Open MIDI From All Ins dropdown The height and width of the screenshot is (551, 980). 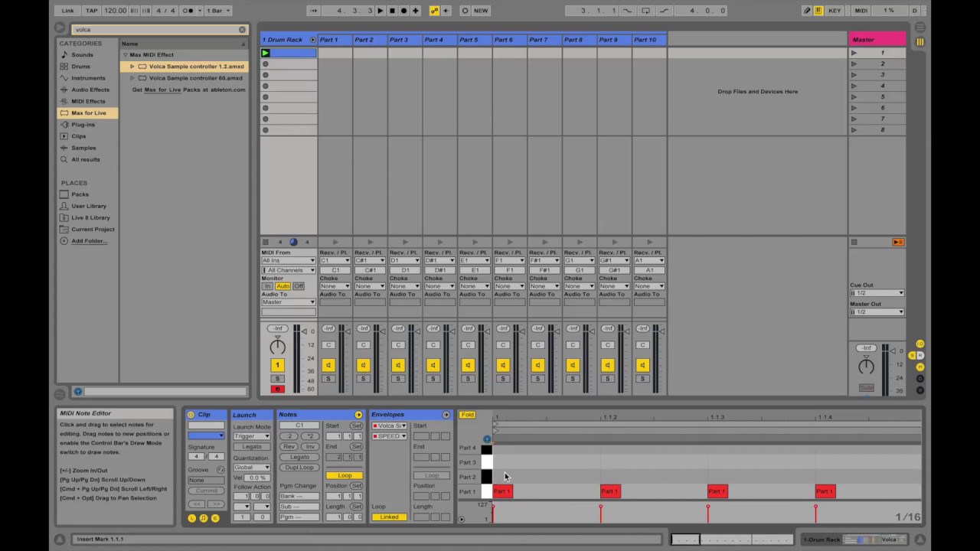[x=289, y=261]
